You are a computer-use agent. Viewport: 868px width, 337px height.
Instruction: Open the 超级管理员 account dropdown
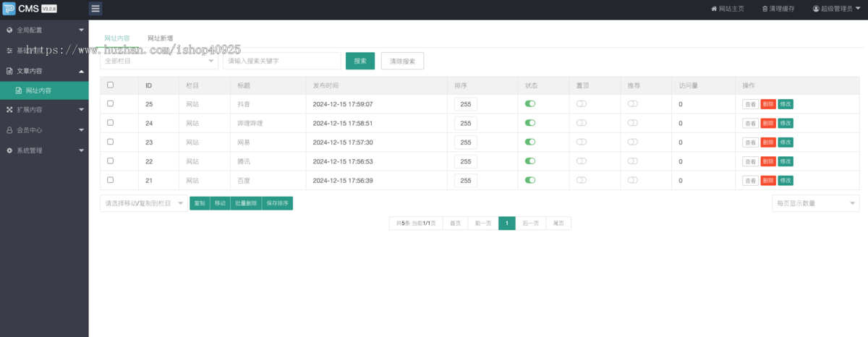tap(838, 9)
